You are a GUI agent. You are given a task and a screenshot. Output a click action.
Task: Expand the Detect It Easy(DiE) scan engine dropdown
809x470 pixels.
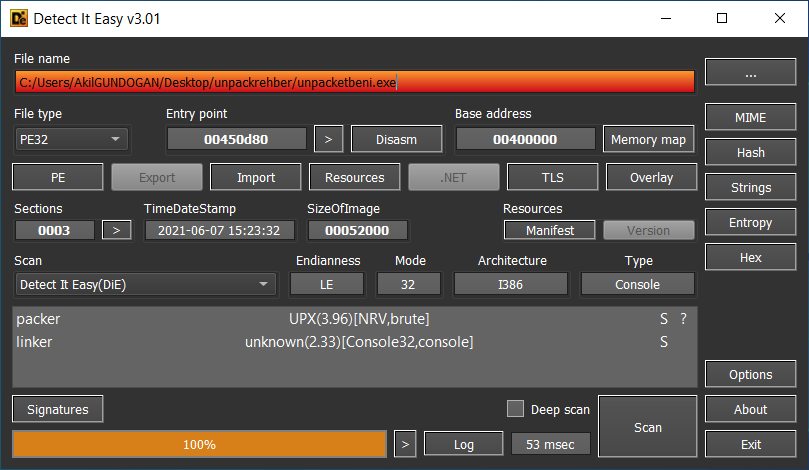pyautogui.click(x=145, y=284)
